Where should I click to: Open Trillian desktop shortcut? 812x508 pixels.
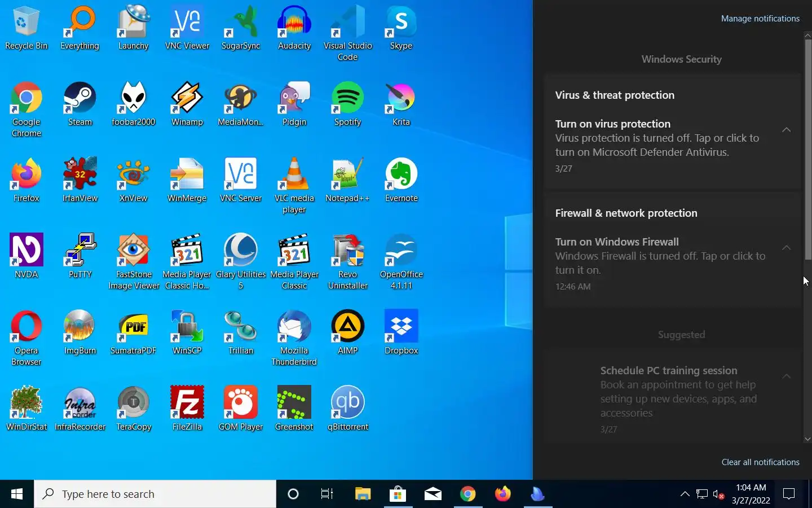coord(240,333)
